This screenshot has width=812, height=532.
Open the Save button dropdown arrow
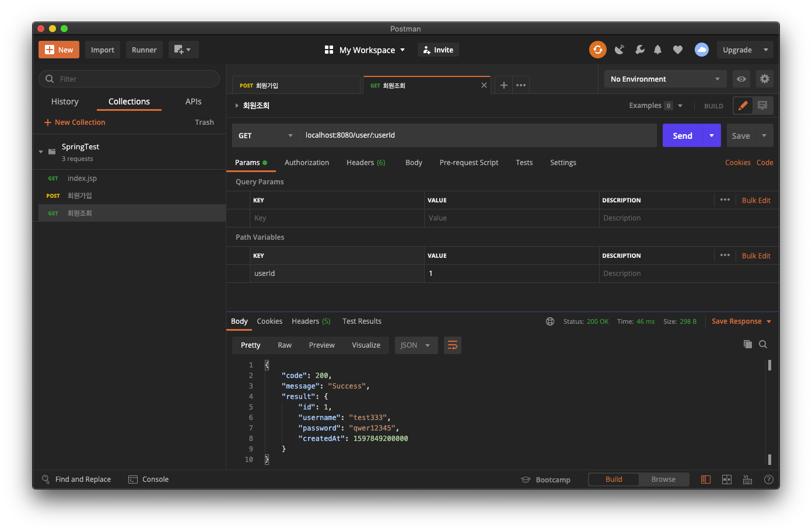coord(764,135)
